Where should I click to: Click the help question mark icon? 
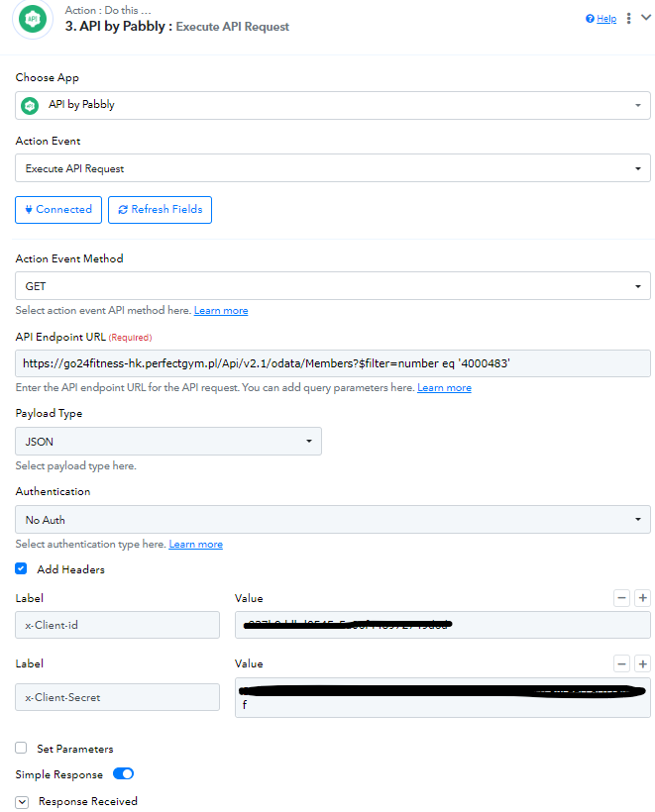(590, 19)
